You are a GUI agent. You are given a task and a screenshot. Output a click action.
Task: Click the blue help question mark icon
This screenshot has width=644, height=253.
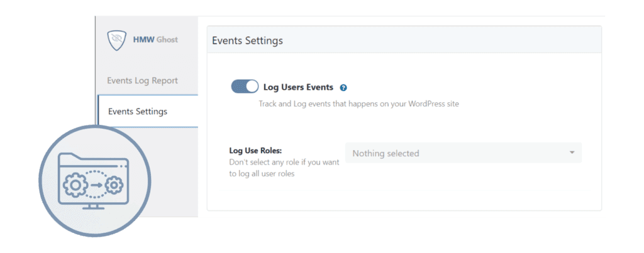(x=343, y=88)
